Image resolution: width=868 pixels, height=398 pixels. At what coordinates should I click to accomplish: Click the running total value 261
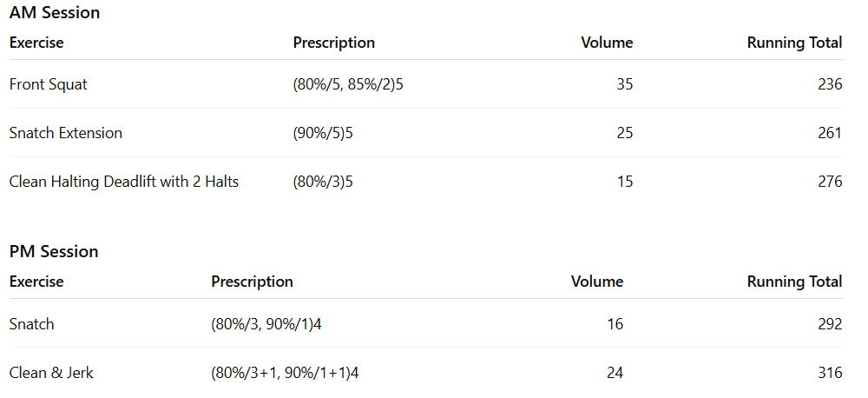pos(830,133)
